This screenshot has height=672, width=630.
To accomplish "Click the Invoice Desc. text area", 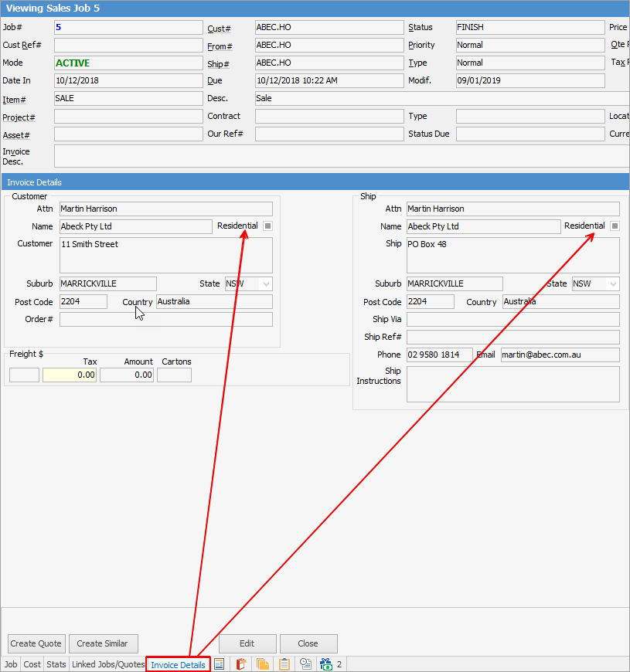I will click(342, 156).
